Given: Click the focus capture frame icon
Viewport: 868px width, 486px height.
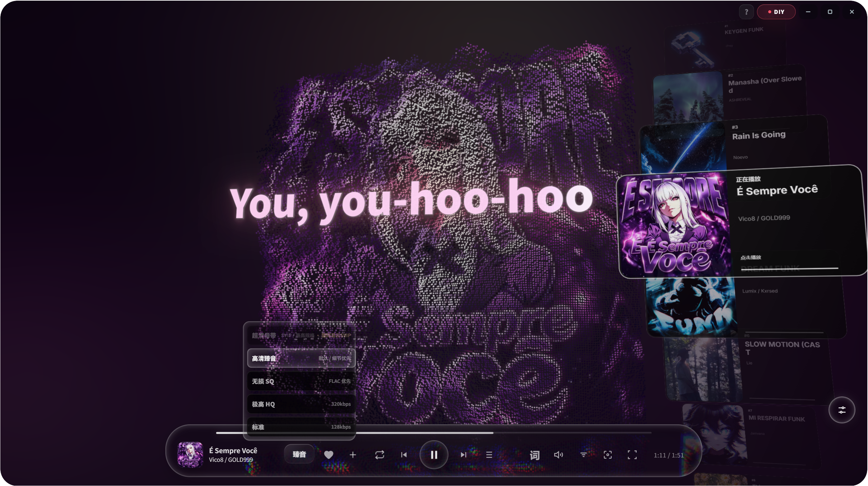Looking at the screenshot, I should [608, 455].
